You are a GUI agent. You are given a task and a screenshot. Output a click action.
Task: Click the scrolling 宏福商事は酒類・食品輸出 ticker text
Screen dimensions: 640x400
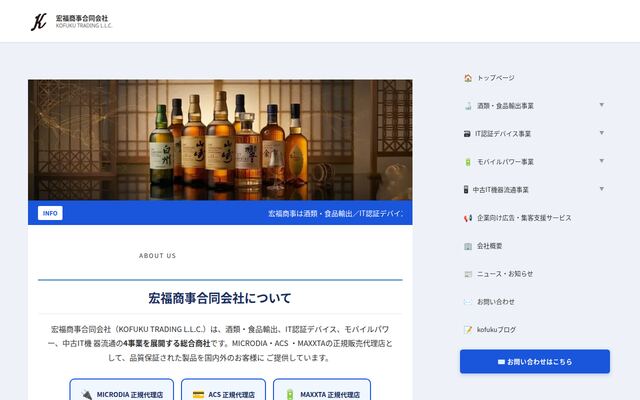coord(336,213)
